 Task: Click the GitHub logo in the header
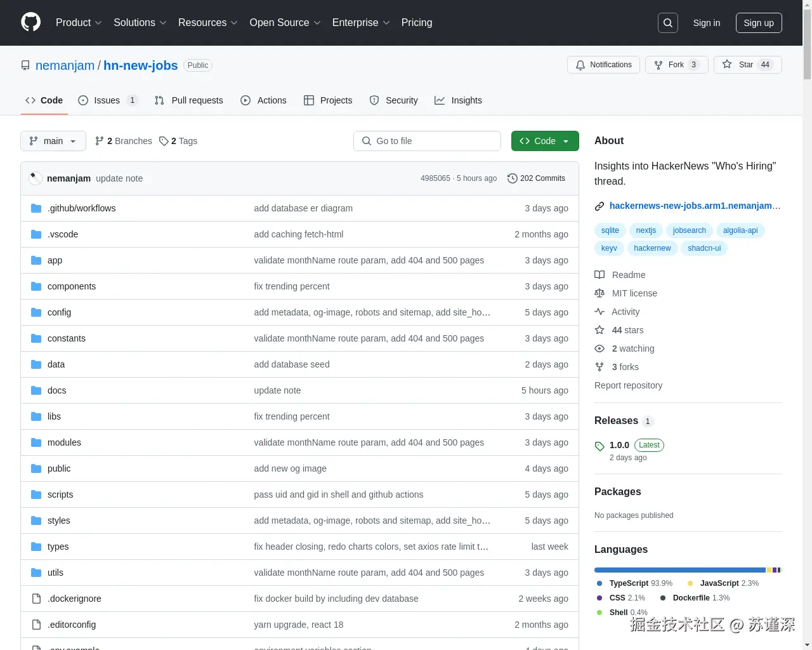coord(30,22)
